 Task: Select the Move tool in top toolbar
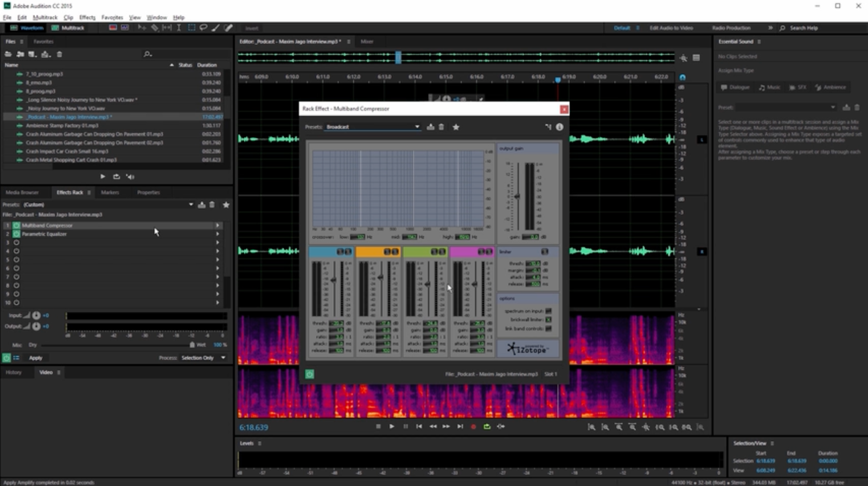142,28
